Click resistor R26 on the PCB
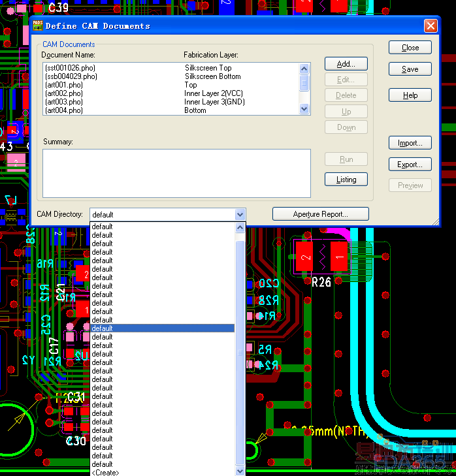Image resolution: width=456 pixels, height=476 pixels. click(x=322, y=257)
